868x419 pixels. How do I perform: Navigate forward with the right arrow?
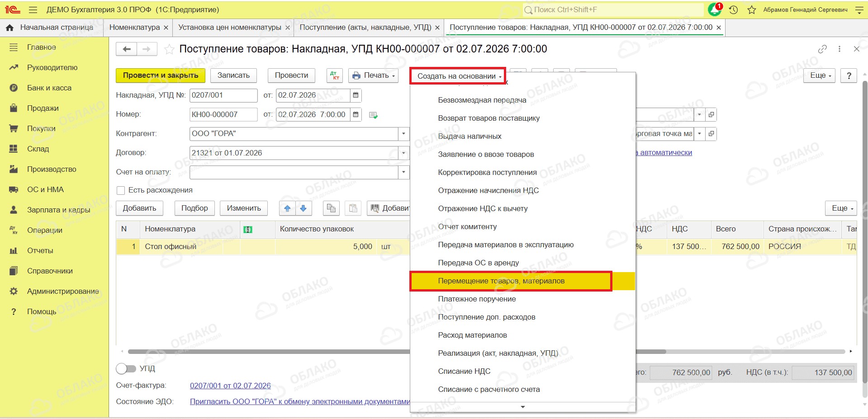click(147, 49)
